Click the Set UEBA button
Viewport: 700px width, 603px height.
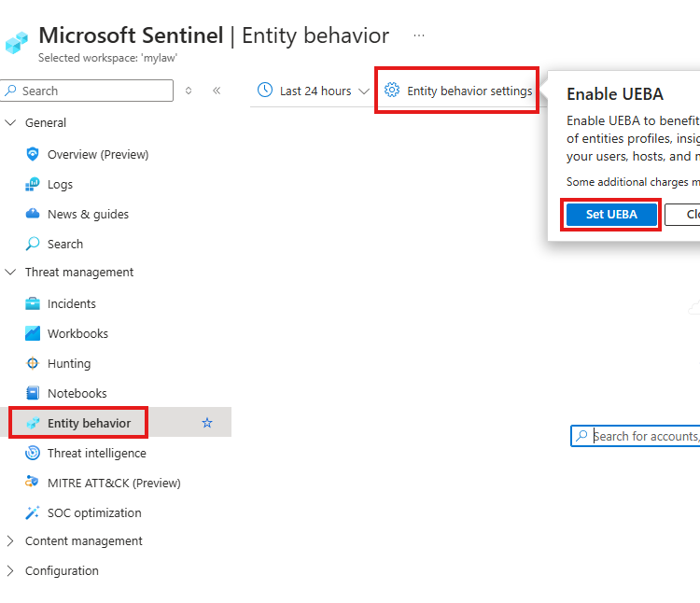[x=611, y=214]
